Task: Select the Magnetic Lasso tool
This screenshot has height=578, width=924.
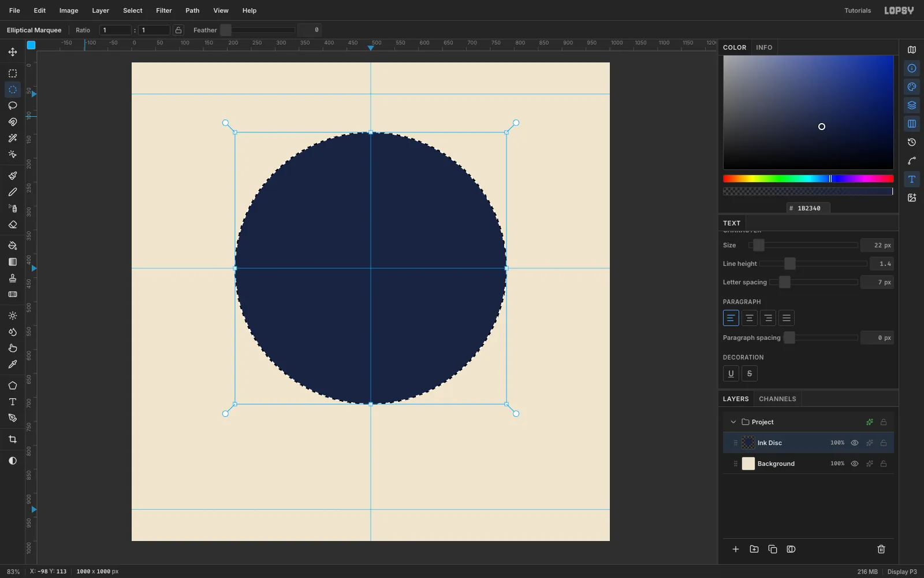Action: (13, 122)
